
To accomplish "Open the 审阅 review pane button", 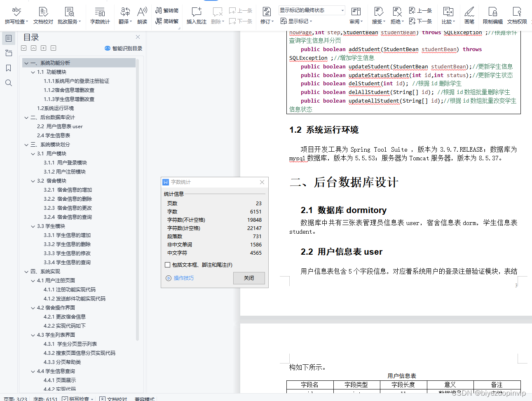I will 356,16.
